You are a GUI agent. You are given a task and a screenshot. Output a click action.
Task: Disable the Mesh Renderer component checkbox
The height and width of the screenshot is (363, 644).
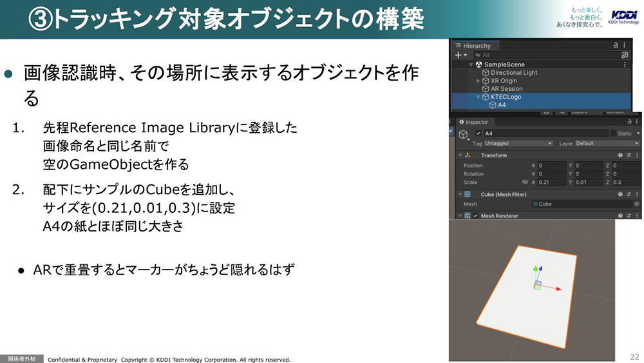click(476, 216)
